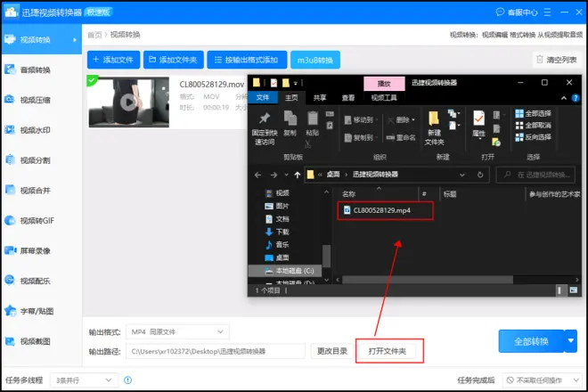Click 全部选择 in the Explorer ribbon

(x=534, y=113)
